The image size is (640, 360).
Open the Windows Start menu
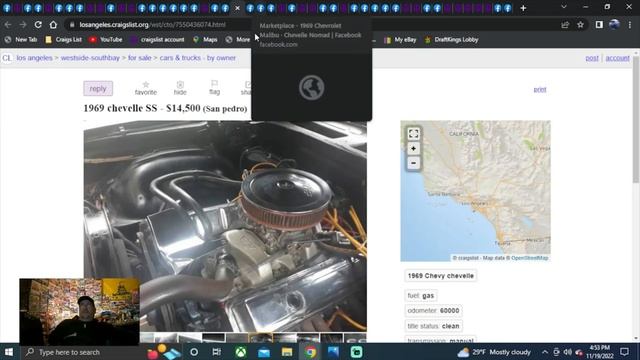pyautogui.click(x=9, y=352)
